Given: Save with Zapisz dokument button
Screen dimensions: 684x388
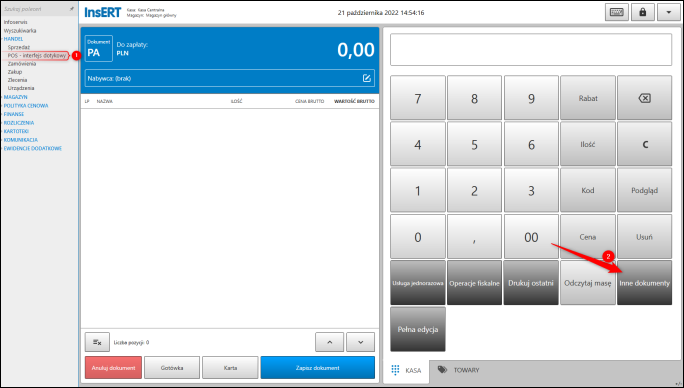Looking at the screenshot, I should [318, 367].
